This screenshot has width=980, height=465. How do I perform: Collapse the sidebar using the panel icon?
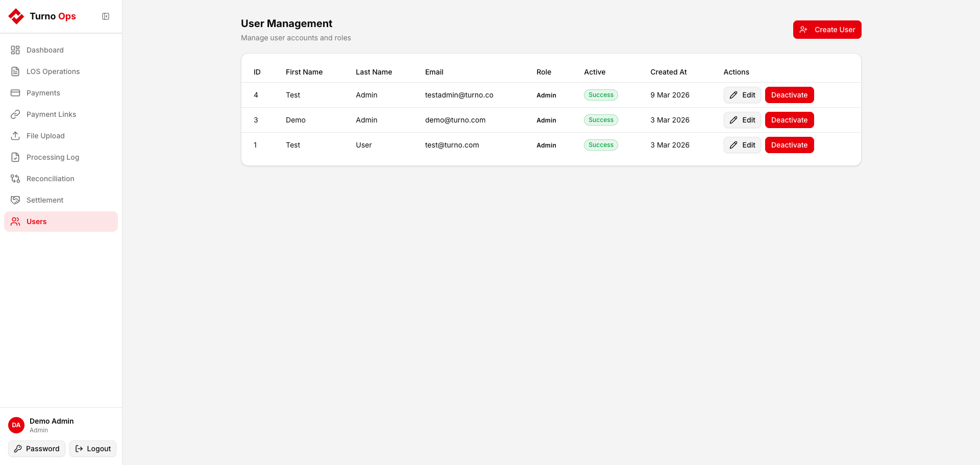(106, 16)
